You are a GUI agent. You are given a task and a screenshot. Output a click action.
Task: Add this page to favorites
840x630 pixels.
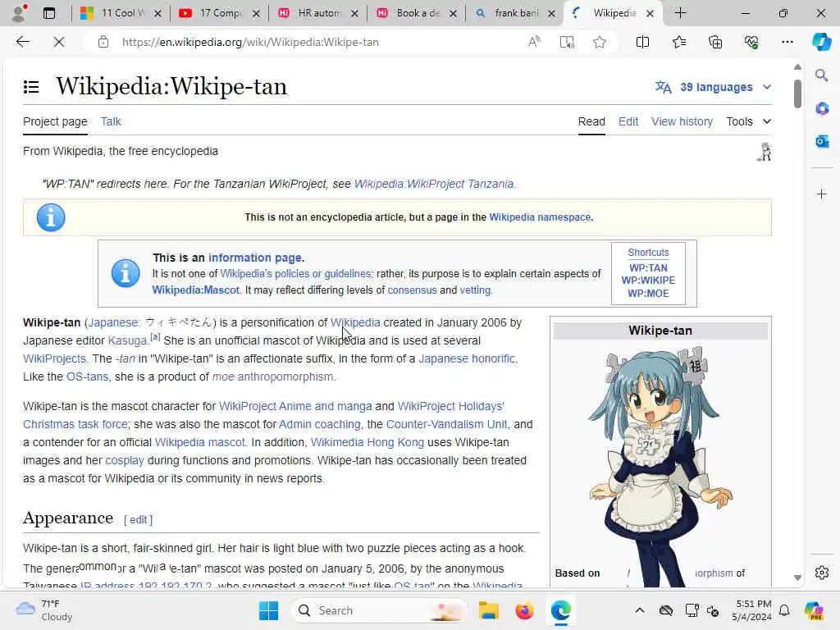600,42
